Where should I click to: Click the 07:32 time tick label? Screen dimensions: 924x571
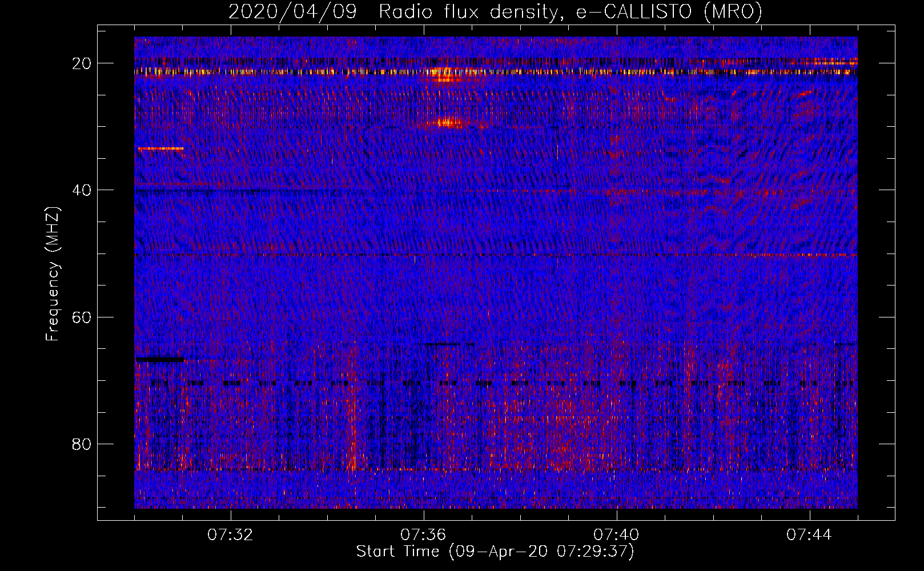tap(230, 535)
